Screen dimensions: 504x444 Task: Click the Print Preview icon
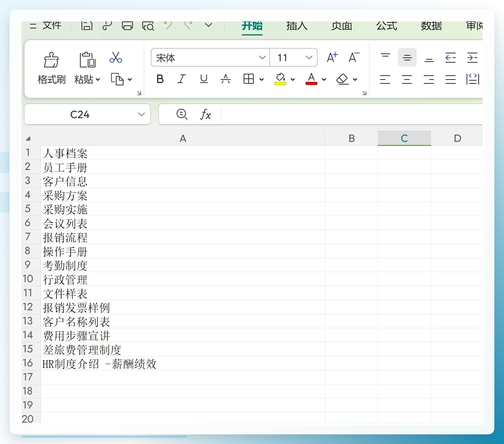(148, 26)
